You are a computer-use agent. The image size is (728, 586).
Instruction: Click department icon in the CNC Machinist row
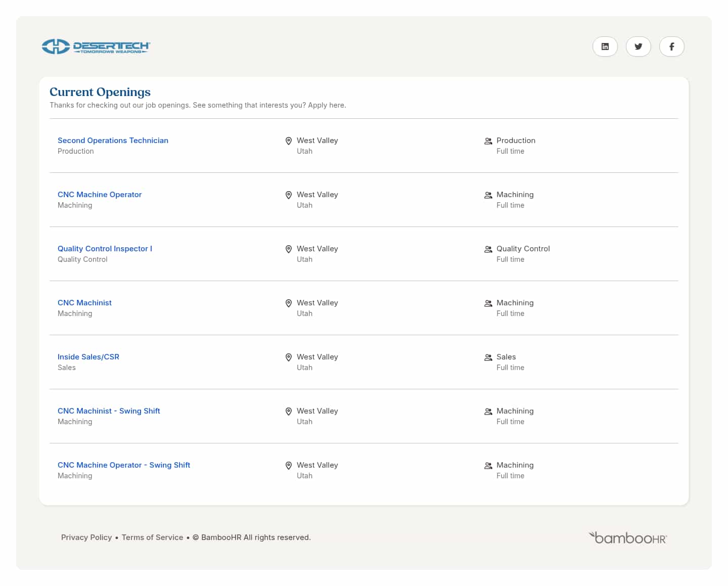pyautogui.click(x=488, y=303)
